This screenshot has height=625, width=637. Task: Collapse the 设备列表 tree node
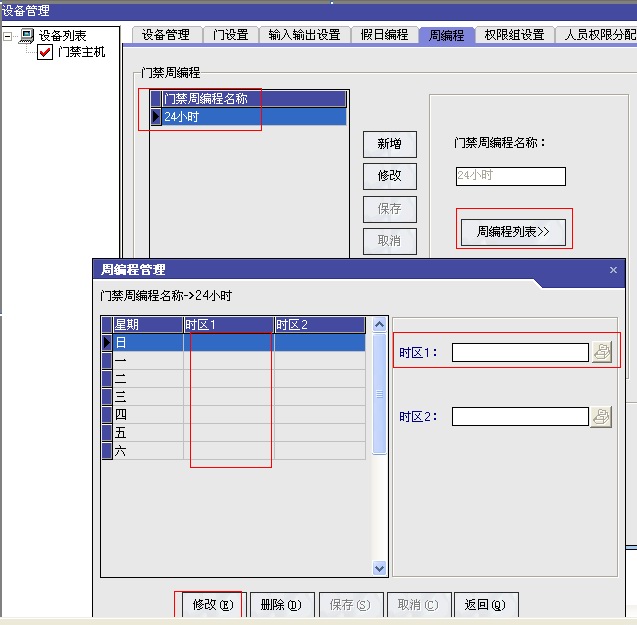tap(8, 36)
